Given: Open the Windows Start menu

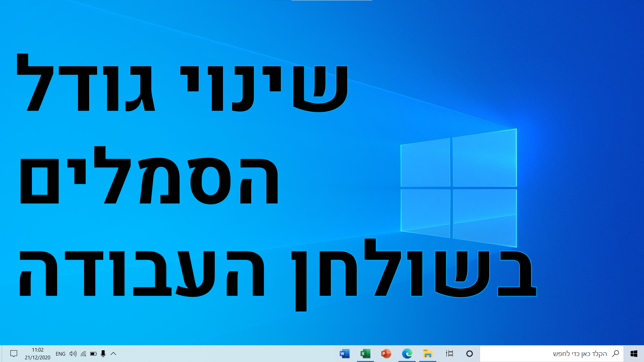Looking at the screenshot, I should point(634,354).
